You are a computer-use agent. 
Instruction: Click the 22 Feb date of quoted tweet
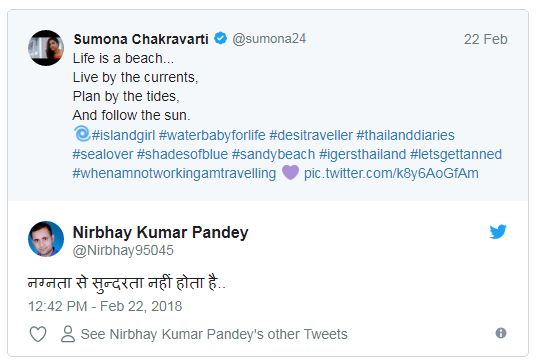(x=486, y=39)
